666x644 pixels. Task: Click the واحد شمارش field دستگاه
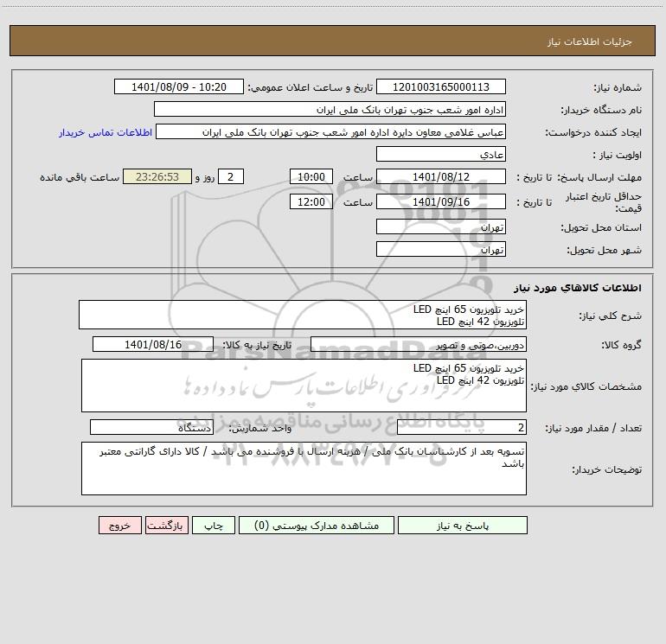[151, 427]
